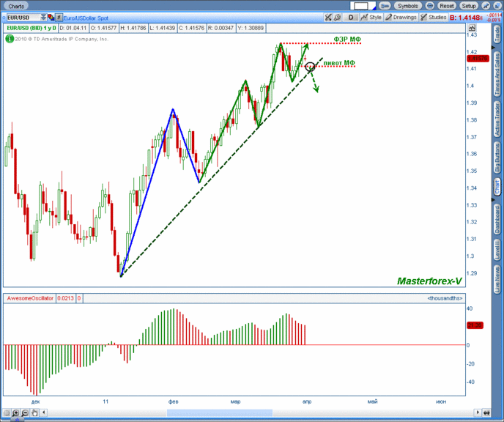Viewport: 504px width, 422px height.
Task: Click the horizontal chart scrollbar thumb
Action: point(220,412)
